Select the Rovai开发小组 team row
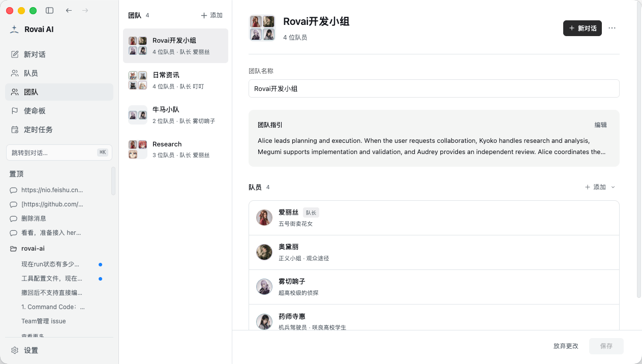Screen dimensions: 642x364 click(175, 46)
